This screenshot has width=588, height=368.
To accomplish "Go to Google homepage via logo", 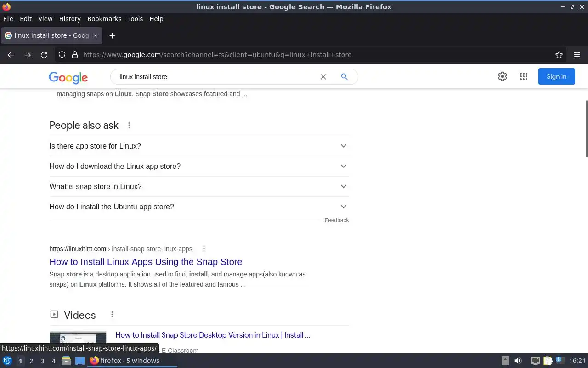I will pyautogui.click(x=68, y=78).
